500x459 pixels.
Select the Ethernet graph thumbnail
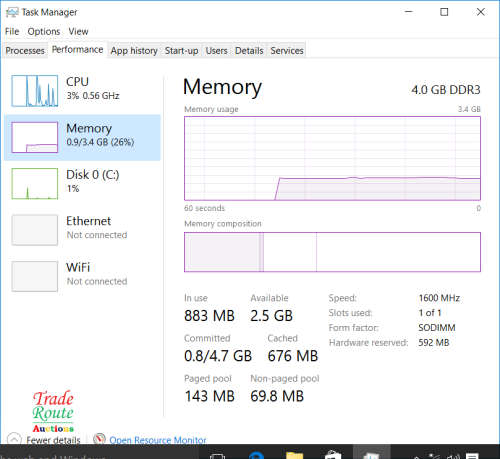click(x=35, y=230)
